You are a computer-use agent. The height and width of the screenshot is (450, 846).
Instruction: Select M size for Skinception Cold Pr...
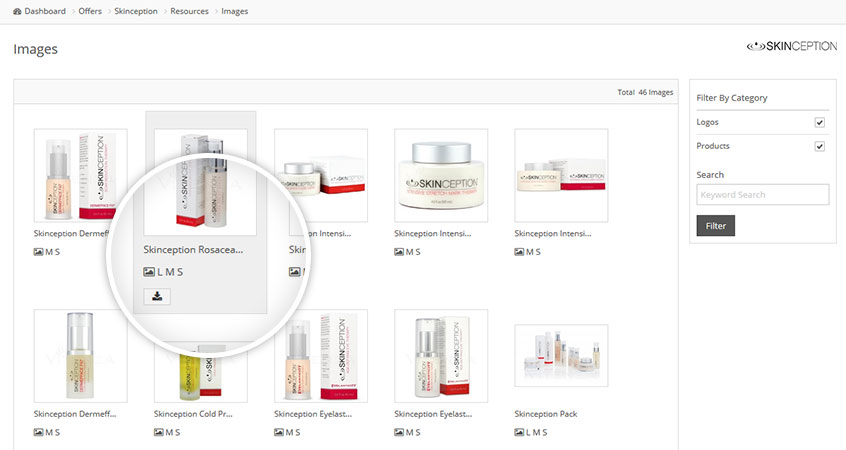click(169, 432)
